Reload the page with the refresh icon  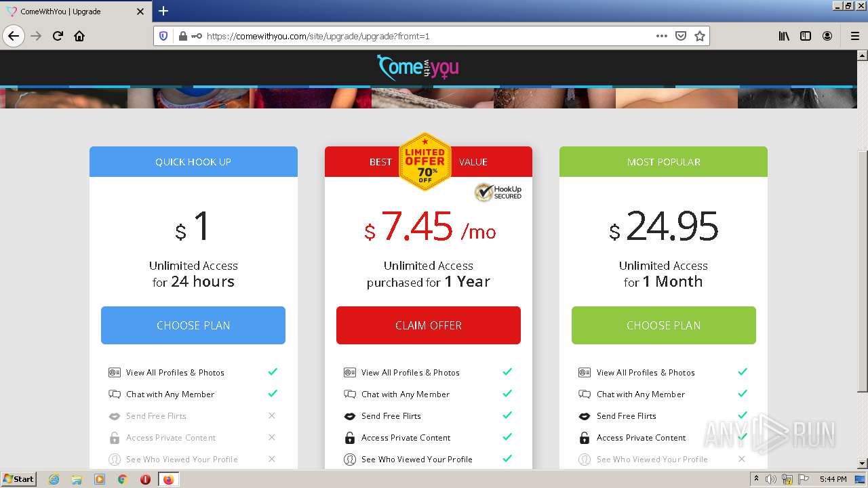(x=58, y=36)
